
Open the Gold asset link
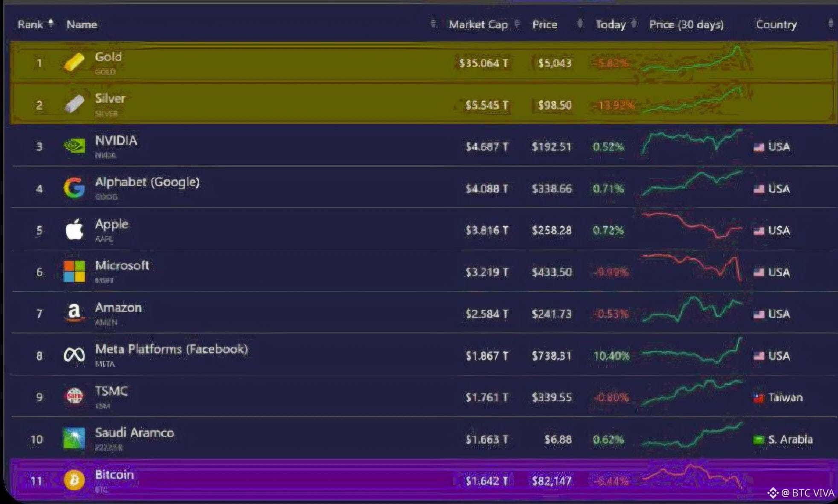(108, 57)
